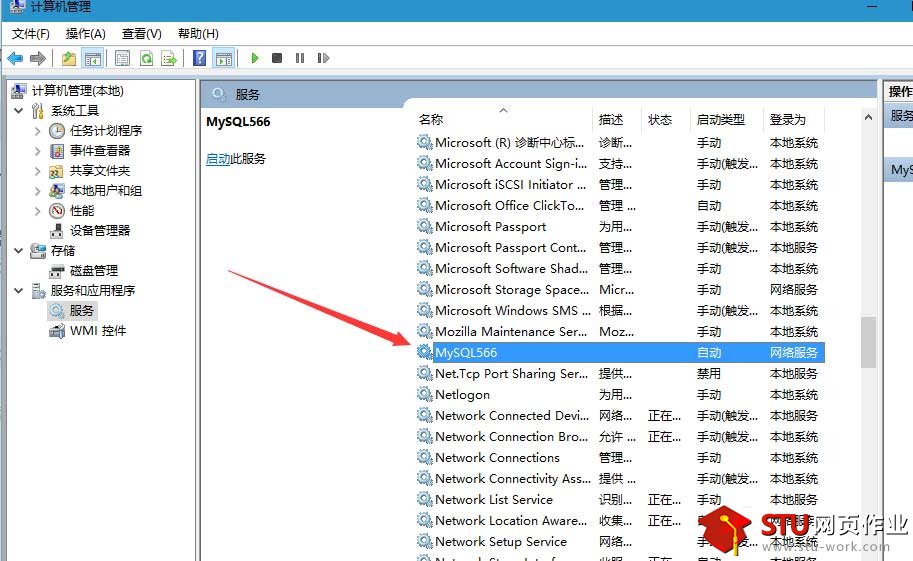Click the Back arrow in toolbar

15,58
